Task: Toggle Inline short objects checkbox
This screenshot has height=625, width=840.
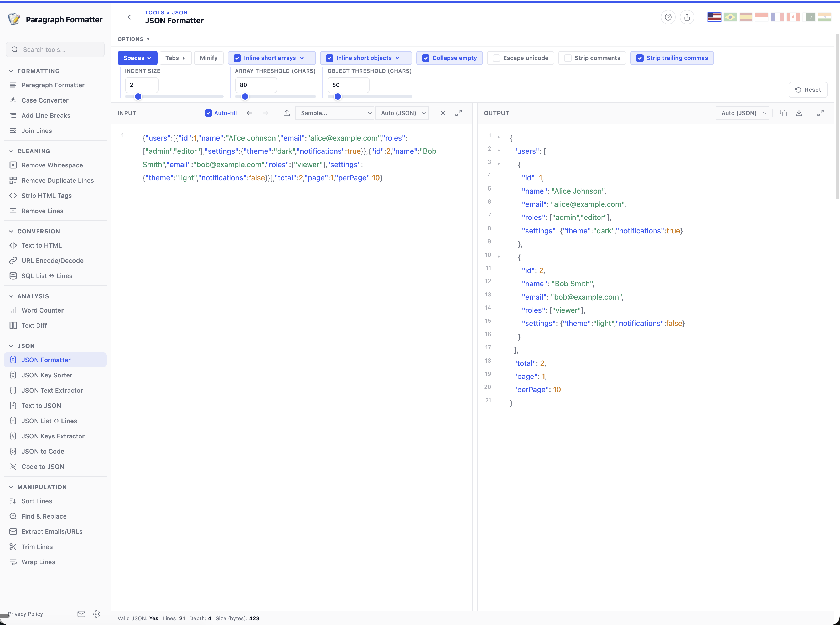Action: [x=330, y=58]
